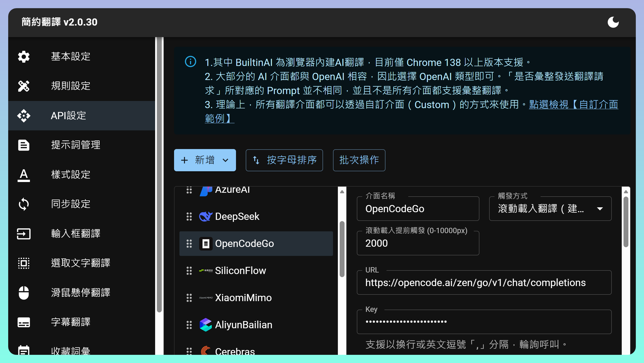This screenshot has width=644, height=363.
Task: Open the 滑鼠懸停翻譯 mouse icon
Action: click(24, 293)
